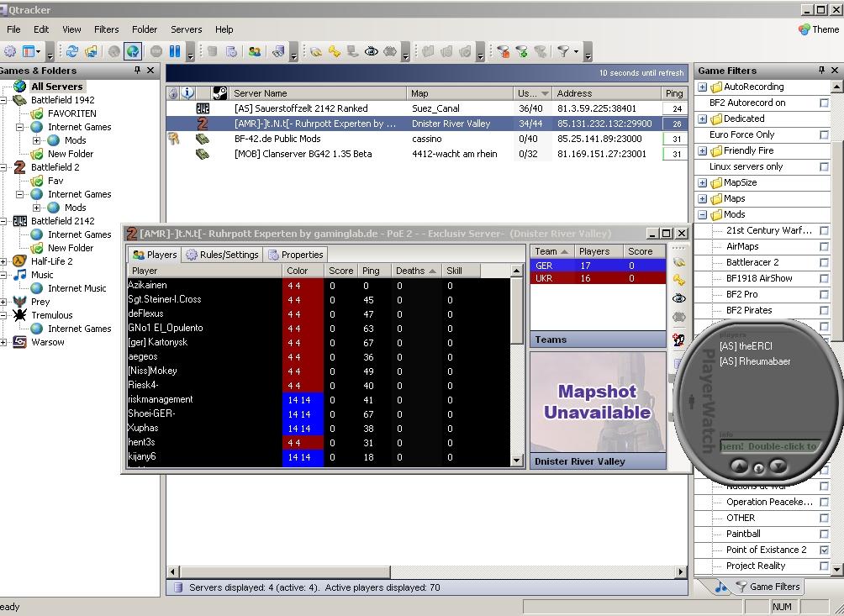Sort teams by Team column header
The image size is (844, 616).
pyautogui.click(x=551, y=251)
